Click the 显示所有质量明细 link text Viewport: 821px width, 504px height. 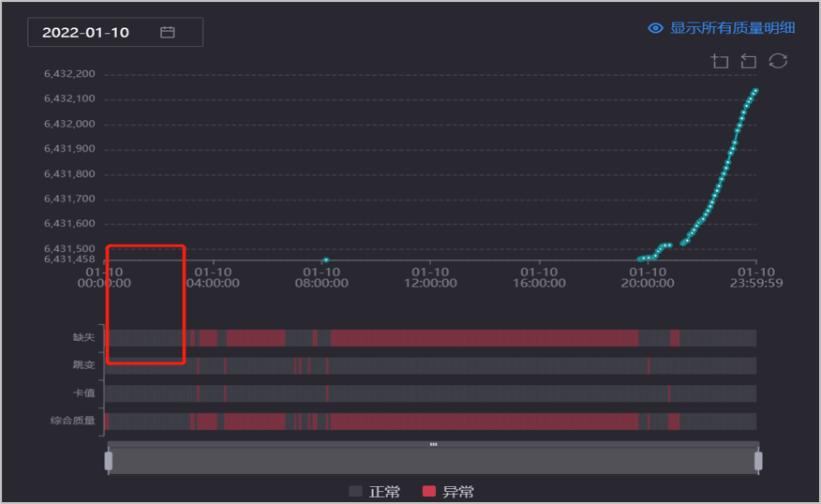(732, 28)
